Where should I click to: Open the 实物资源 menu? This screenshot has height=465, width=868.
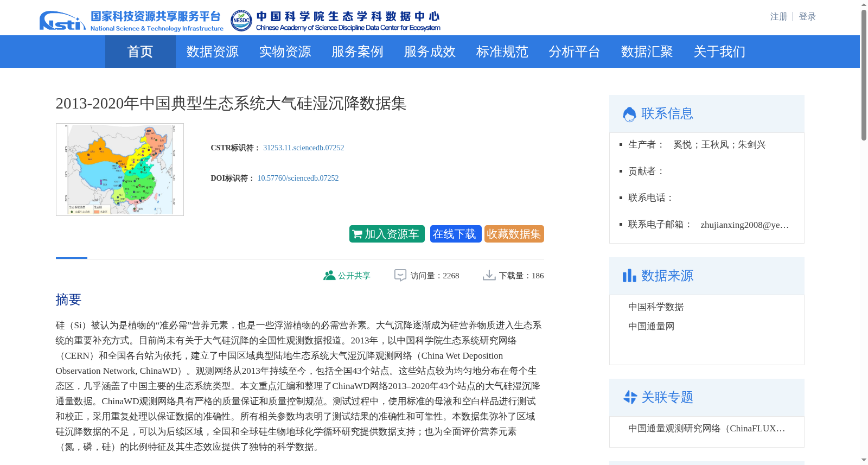[x=285, y=52]
